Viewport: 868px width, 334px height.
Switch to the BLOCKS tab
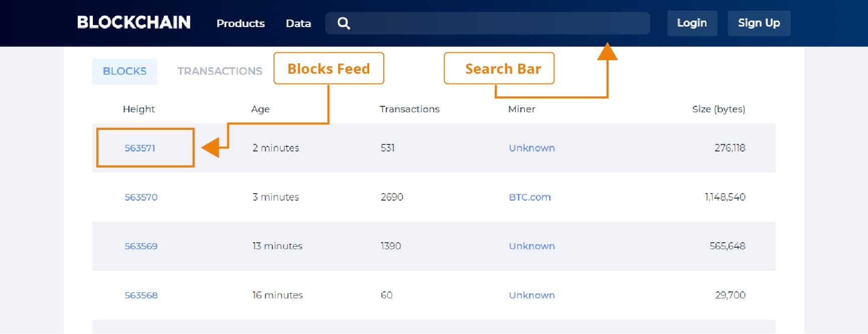click(124, 71)
